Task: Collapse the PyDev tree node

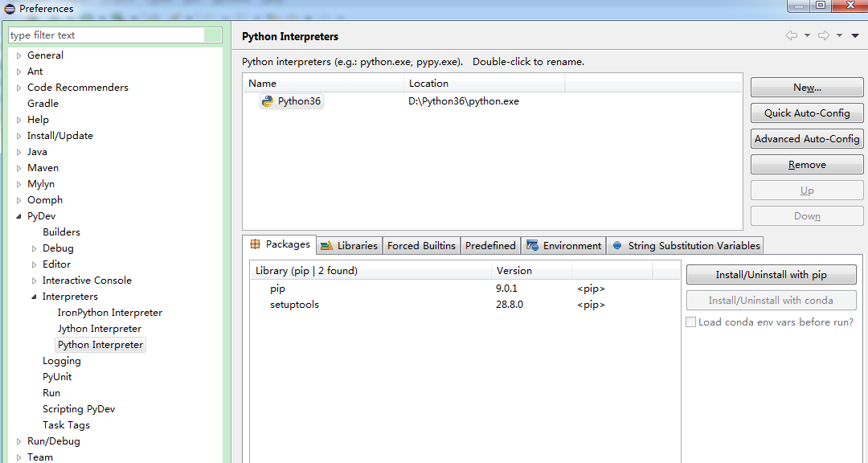Action: pos(18,216)
